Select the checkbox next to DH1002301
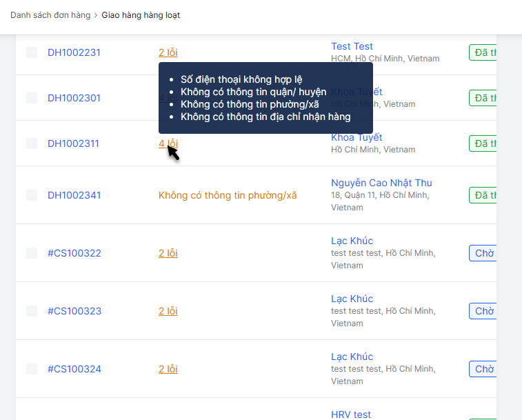Screen dimensions: 522x420 (x=32, y=98)
